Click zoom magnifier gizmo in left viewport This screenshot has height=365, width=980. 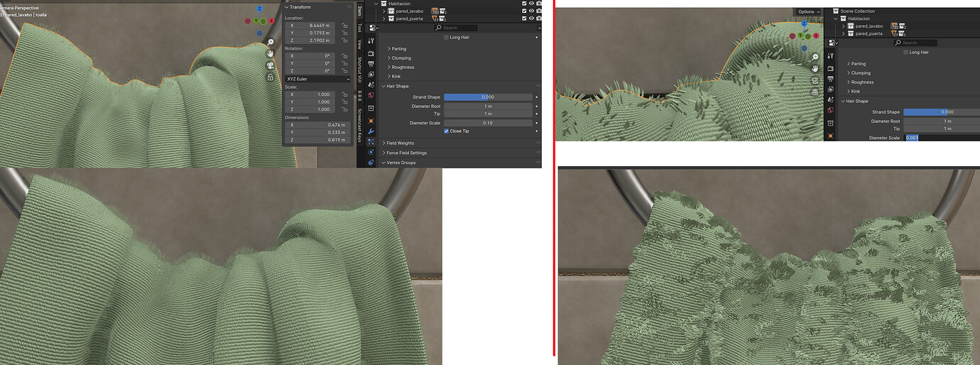click(271, 42)
